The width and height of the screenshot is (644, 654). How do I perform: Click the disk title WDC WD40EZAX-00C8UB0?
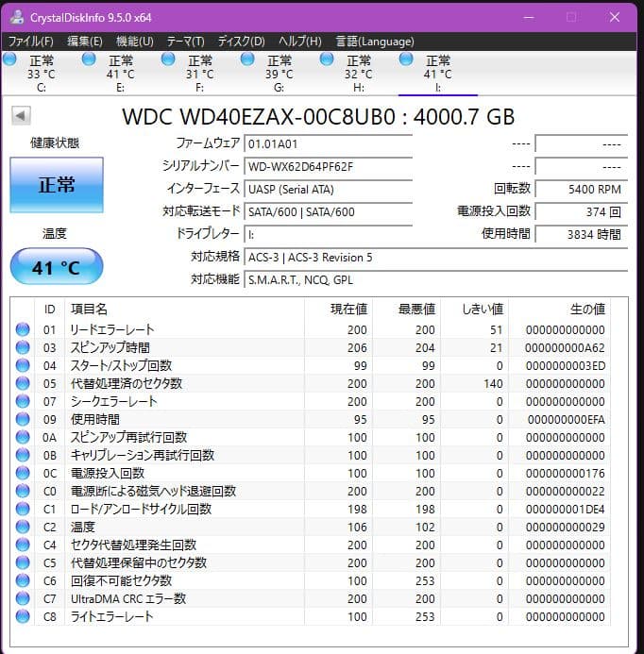click(259, 117)
